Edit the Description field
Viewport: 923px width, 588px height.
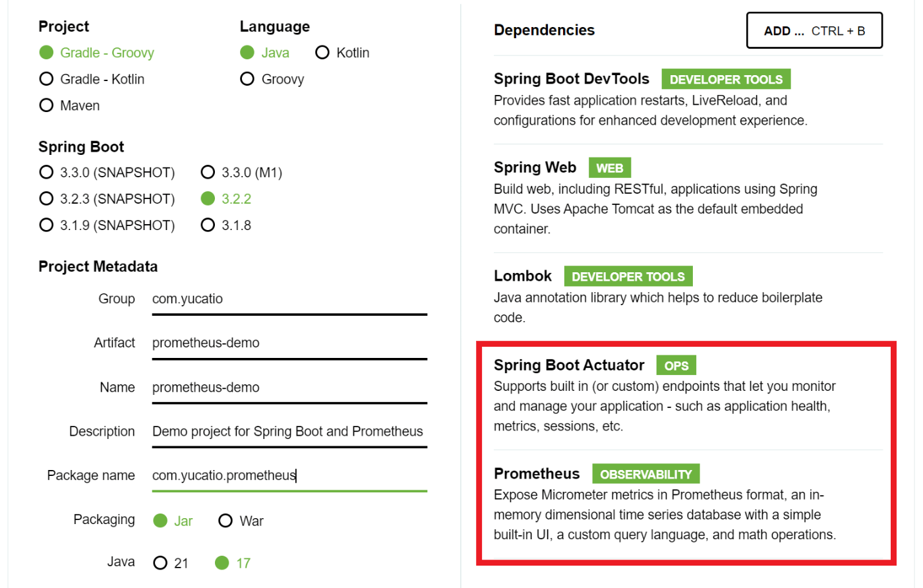click(x=289, y=432)
